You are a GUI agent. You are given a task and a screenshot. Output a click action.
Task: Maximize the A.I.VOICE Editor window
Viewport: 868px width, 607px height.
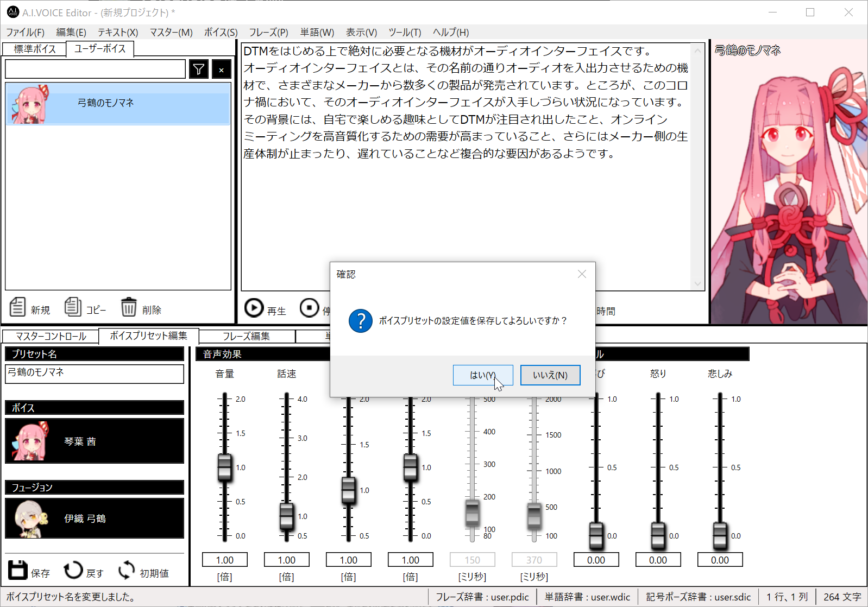(810, 12)
